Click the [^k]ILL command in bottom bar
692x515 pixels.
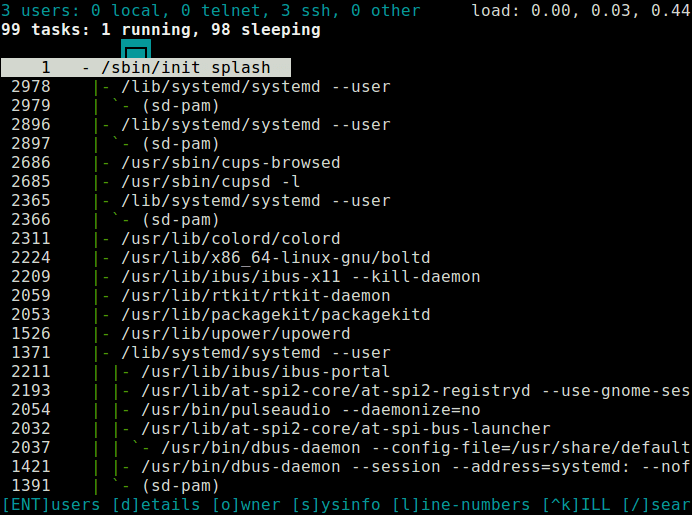576,505
